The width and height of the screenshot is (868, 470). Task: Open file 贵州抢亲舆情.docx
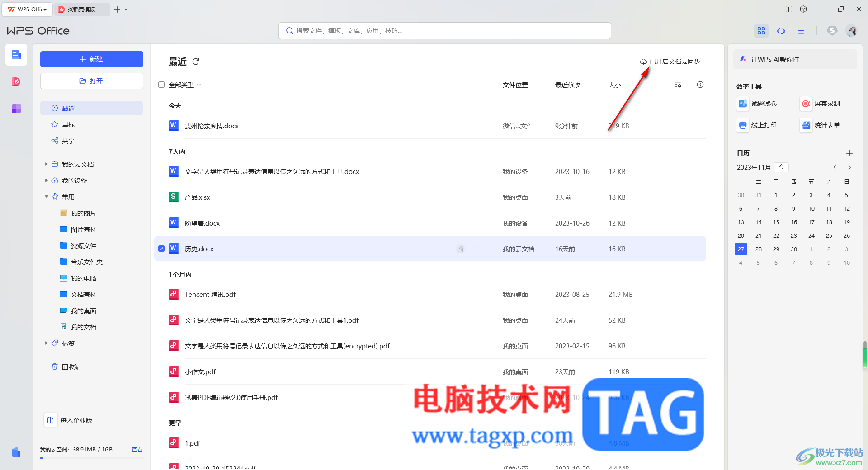pyautogui.click(x=212, y=126)
